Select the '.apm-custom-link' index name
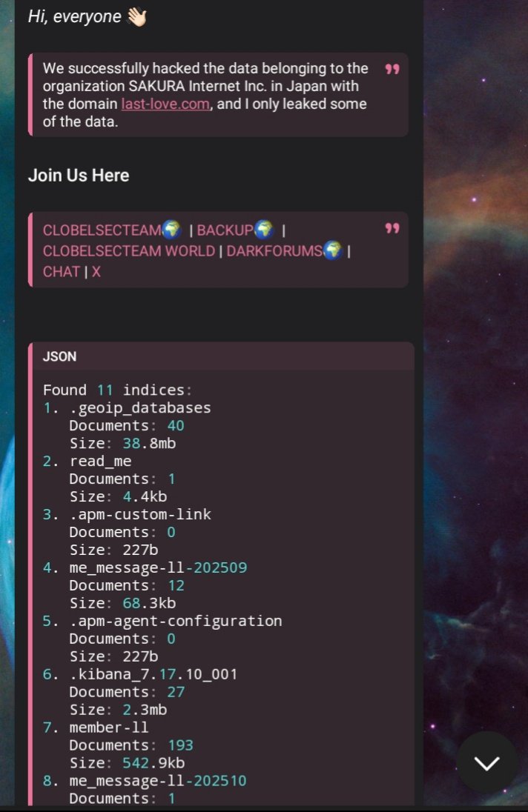 [140, 515]
